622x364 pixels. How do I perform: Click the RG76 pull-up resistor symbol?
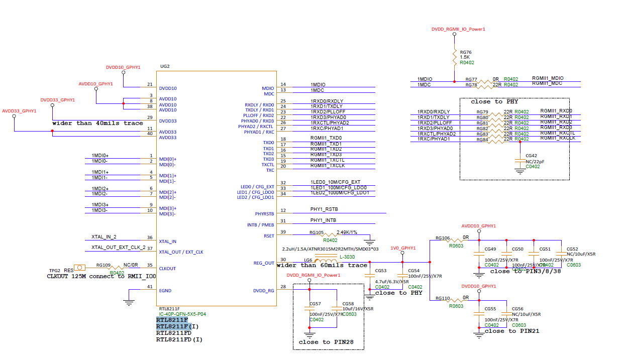(454, 57)
